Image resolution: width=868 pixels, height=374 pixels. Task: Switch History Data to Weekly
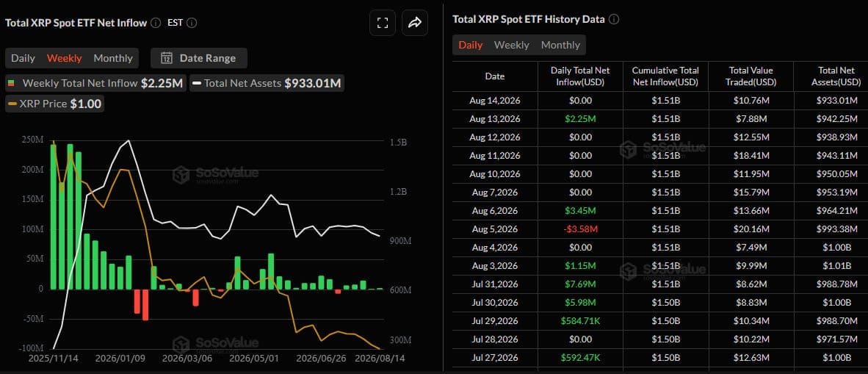point(512,45)
